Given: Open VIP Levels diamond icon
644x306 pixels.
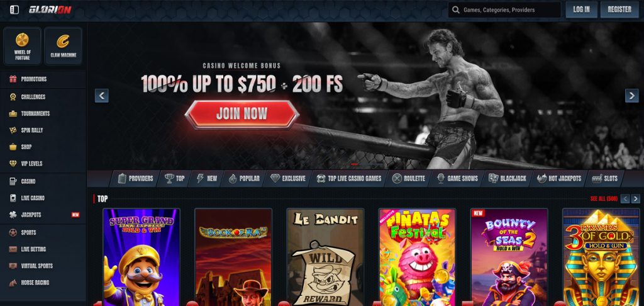Looking at the screenshot, I should pos(13,163).
